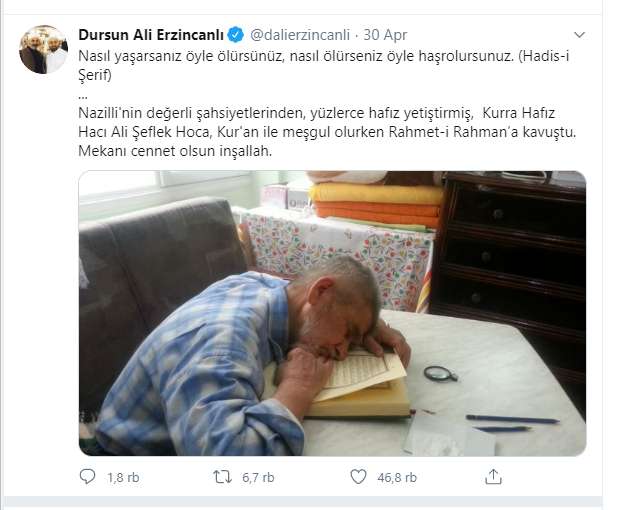Click the "Hacı Ali Şeflek Hoca" line
The height and width of the screenshot is (510, 631).
click(x=327, y=132)
